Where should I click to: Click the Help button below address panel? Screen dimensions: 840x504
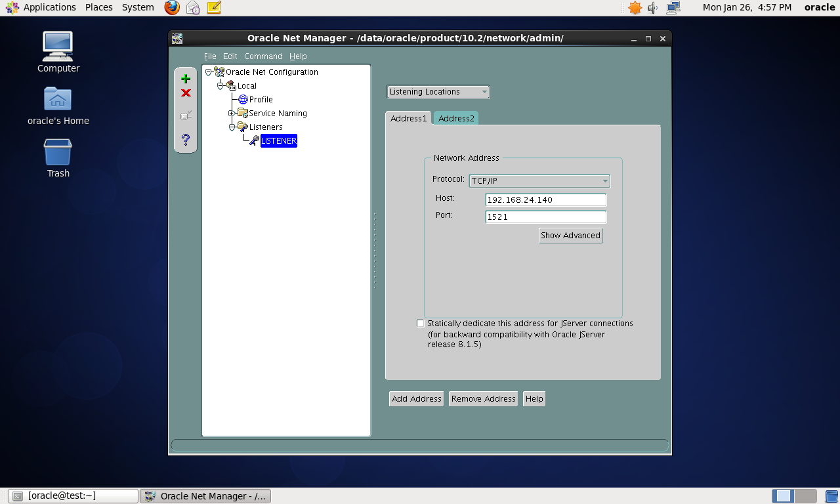(534, 399)
